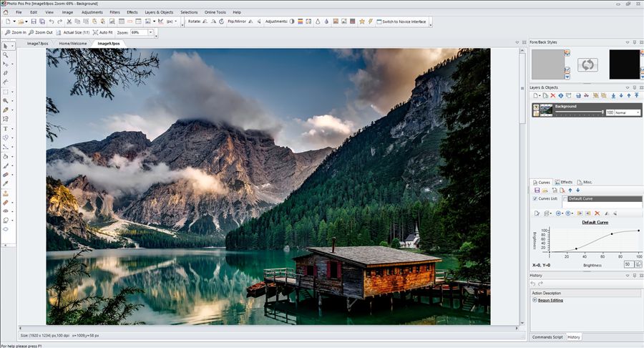The height and width of the screenshot is (348, 644).
Task: Toggle Background layer visibility eye
Action: click(x=536, y=107)
